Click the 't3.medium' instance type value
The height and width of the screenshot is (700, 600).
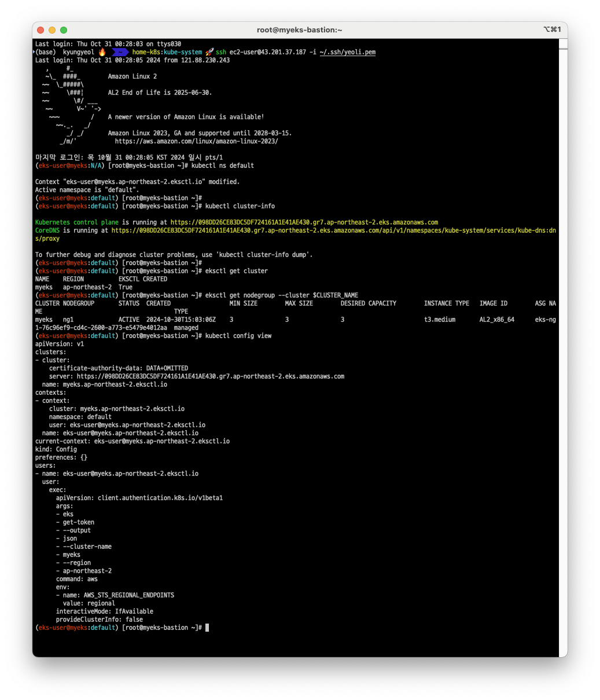click(440, 320)
